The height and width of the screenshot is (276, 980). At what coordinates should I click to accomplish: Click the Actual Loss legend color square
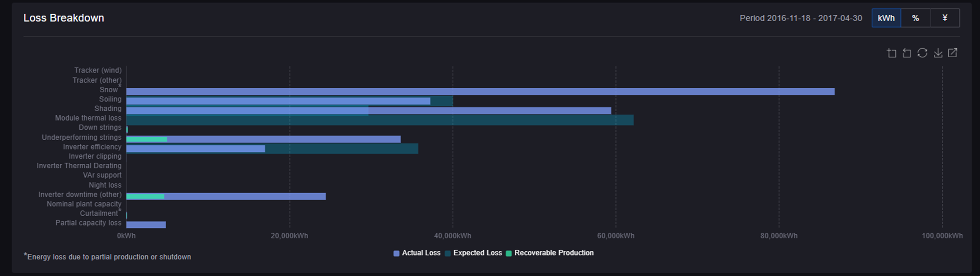[x=396, y=253]
